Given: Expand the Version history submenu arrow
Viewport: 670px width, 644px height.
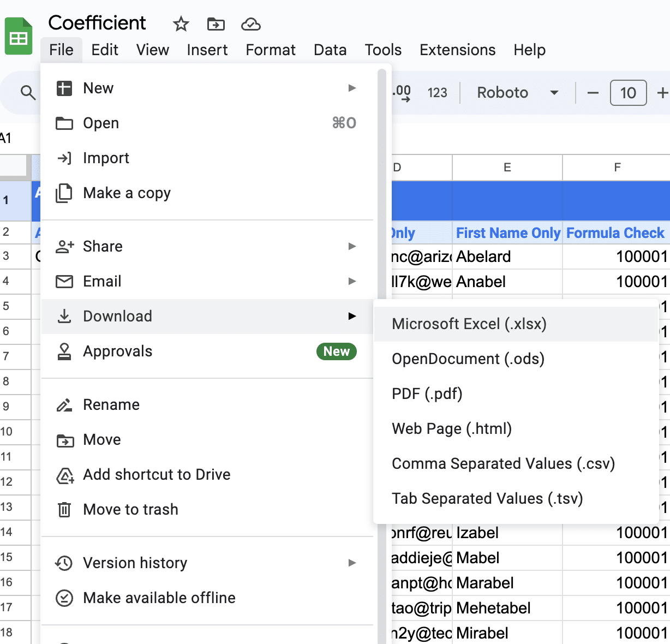Looking at the screenshot, I should (352, 563).
